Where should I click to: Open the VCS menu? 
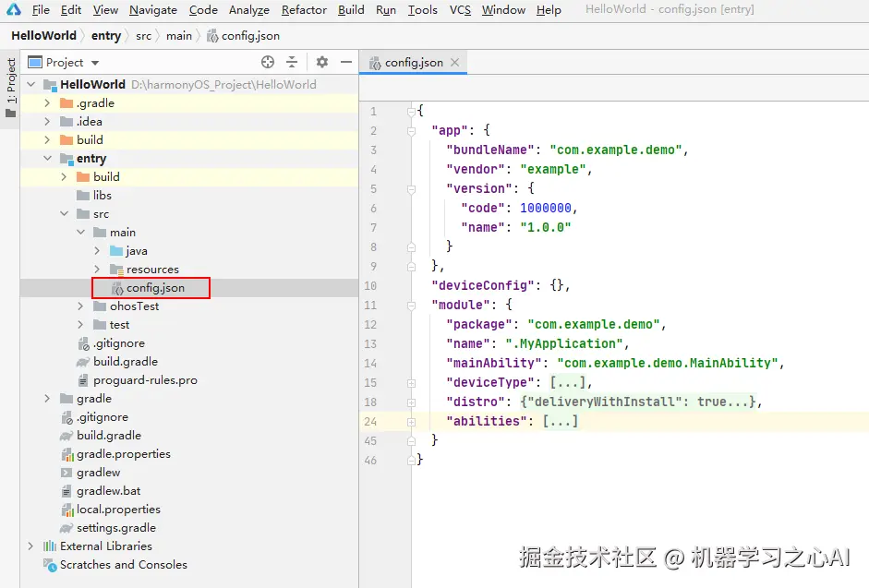click(x=460, y=9)
